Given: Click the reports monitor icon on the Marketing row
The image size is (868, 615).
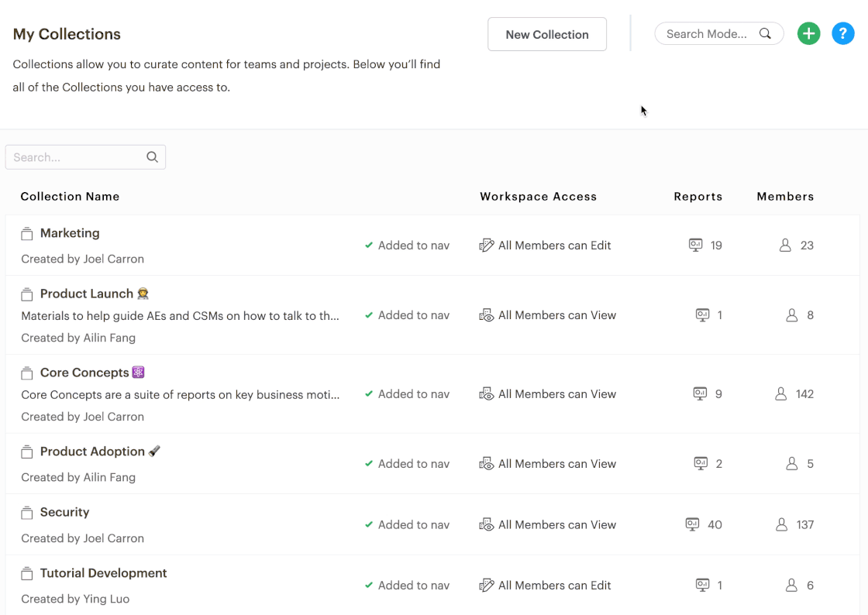Looking at the screenshot, I should [x=694, y=245].
